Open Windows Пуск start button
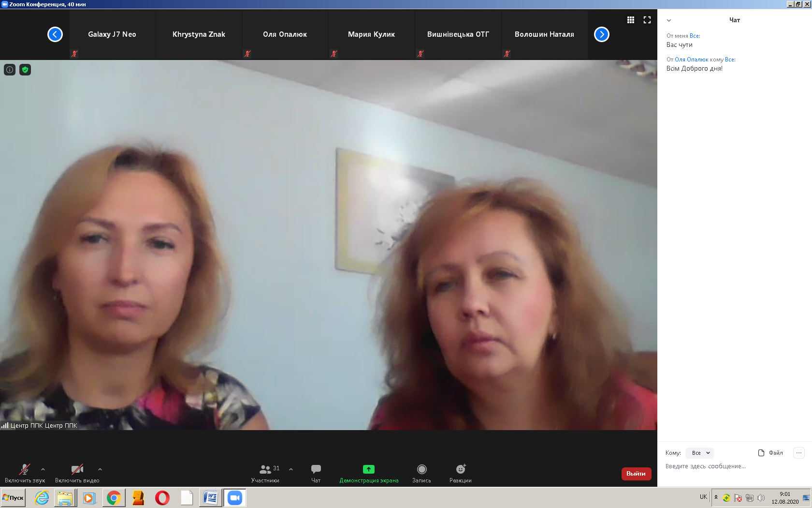The image size is (812, 508). (x=13, y=498)
